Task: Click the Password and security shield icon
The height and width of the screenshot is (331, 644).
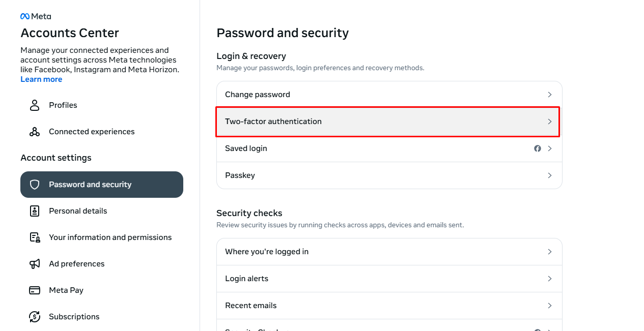Action: coord(35,185)
